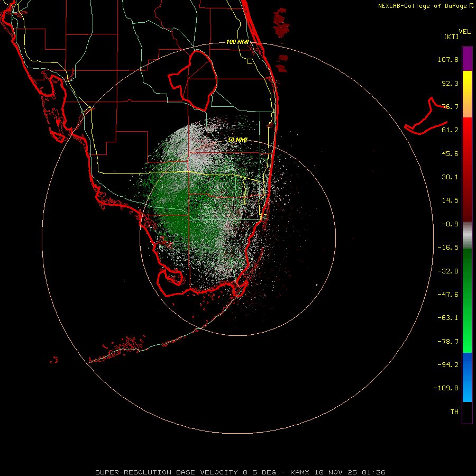
Task: Click the 45.6 velocity value
Action: 450,153
